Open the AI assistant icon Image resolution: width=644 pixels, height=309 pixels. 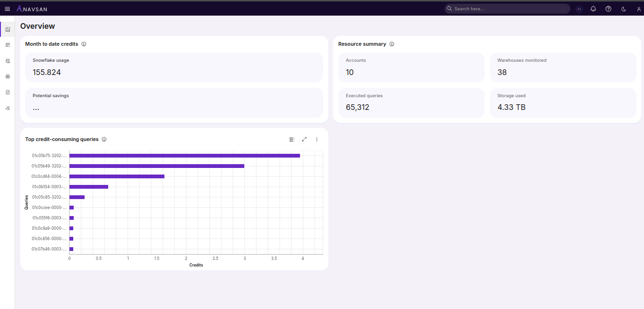click(x=579, y=9)
